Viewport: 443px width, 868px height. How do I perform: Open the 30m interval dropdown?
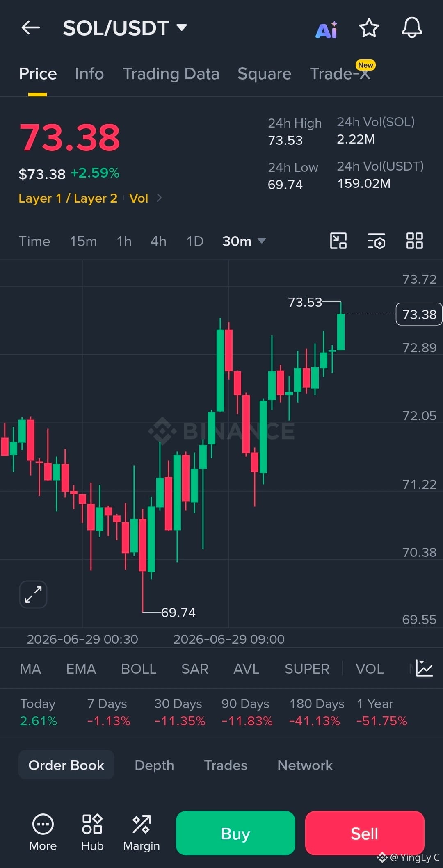244,241
